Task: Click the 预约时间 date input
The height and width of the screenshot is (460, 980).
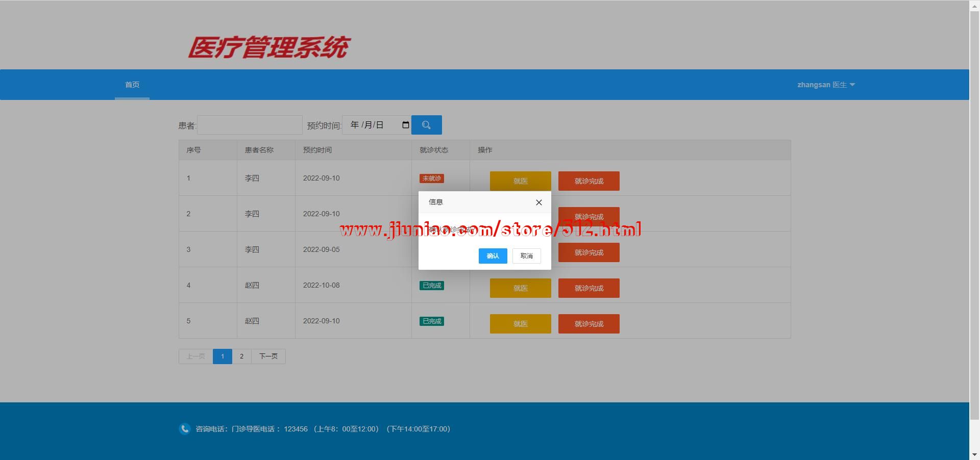Action: coord(377,125)
